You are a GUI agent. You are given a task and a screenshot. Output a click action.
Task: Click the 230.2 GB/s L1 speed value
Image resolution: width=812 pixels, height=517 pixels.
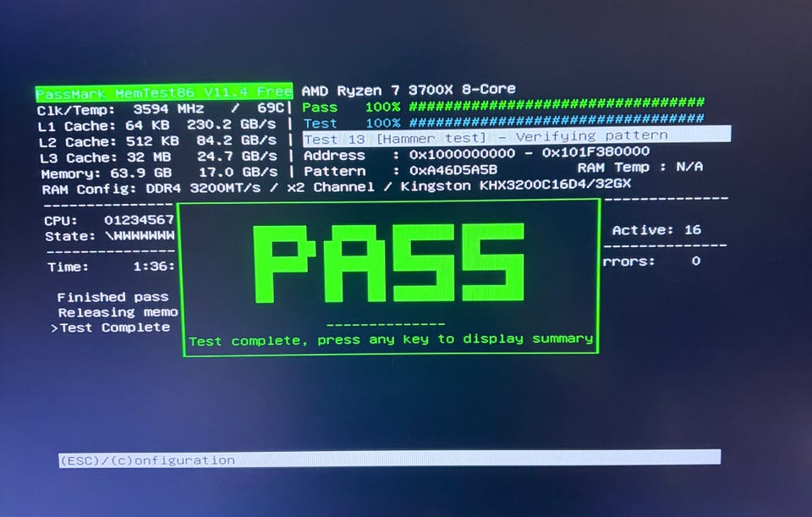click(232, 124)
